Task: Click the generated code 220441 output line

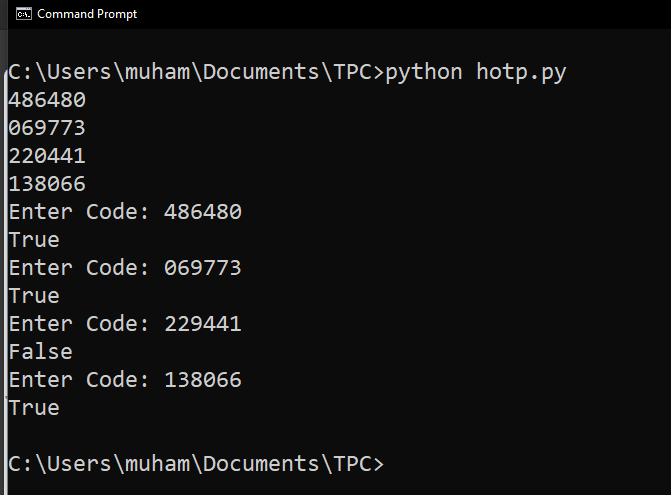Action: pos(46,156)
